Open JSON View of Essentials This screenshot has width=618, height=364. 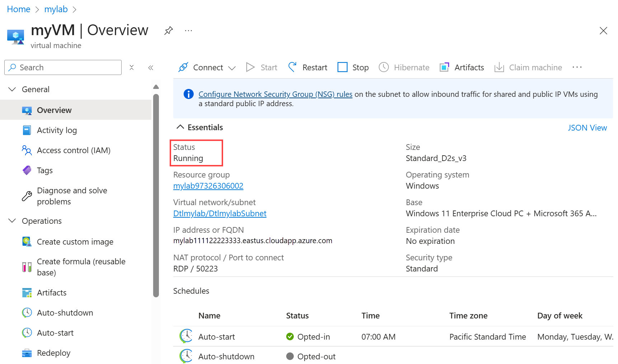point(588,128)
